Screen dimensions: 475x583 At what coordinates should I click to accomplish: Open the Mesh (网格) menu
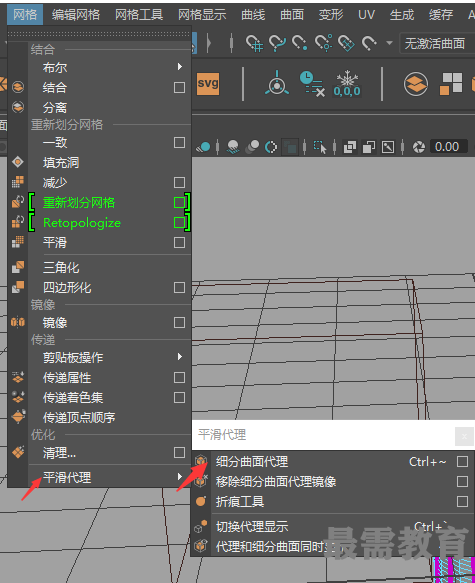coord(25,15)
